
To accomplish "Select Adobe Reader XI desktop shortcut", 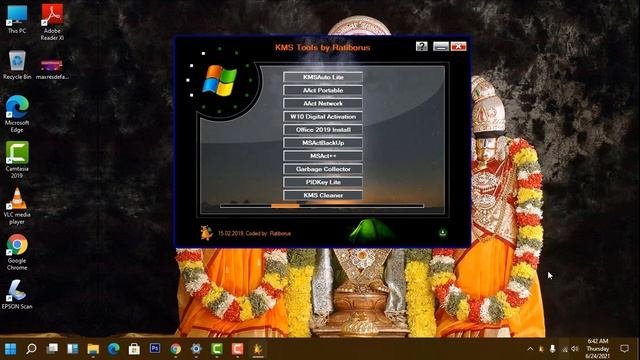I will pos(52,22).
